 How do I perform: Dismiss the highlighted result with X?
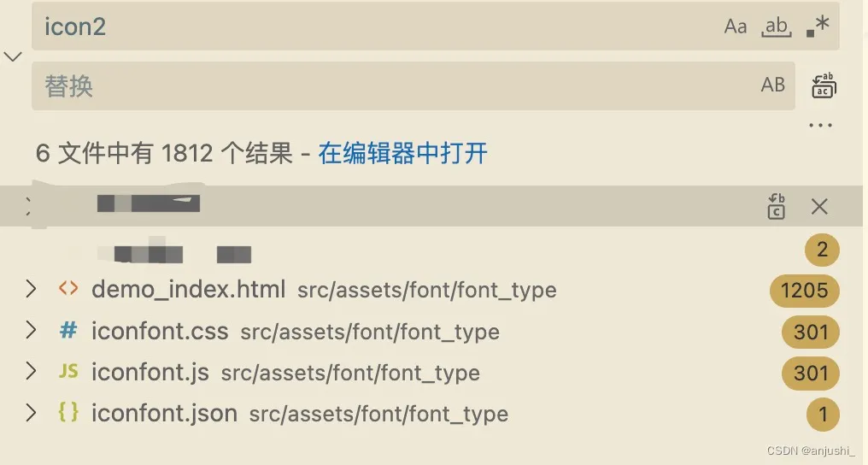coord(819,207)
